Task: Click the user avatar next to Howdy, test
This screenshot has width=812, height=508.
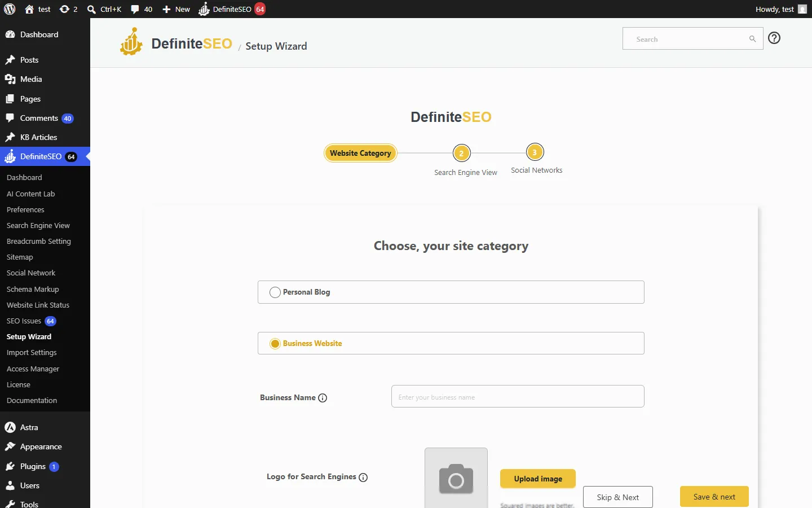Action: [802, 9]
